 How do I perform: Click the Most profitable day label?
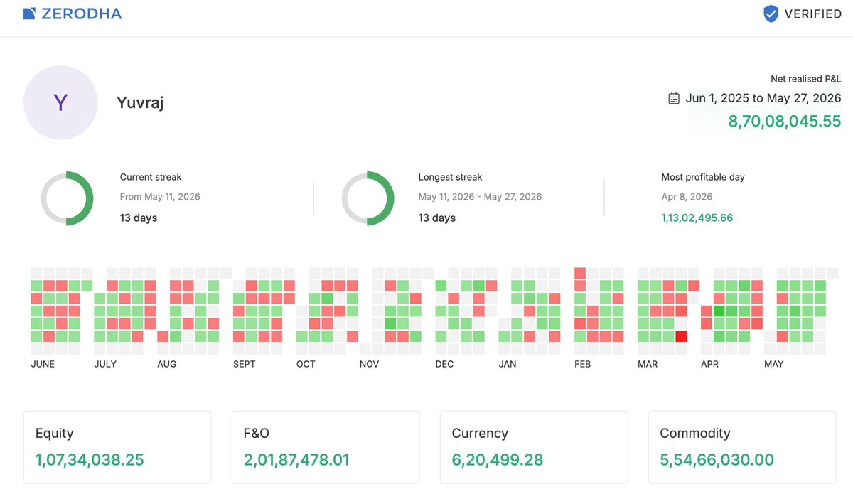703,177
